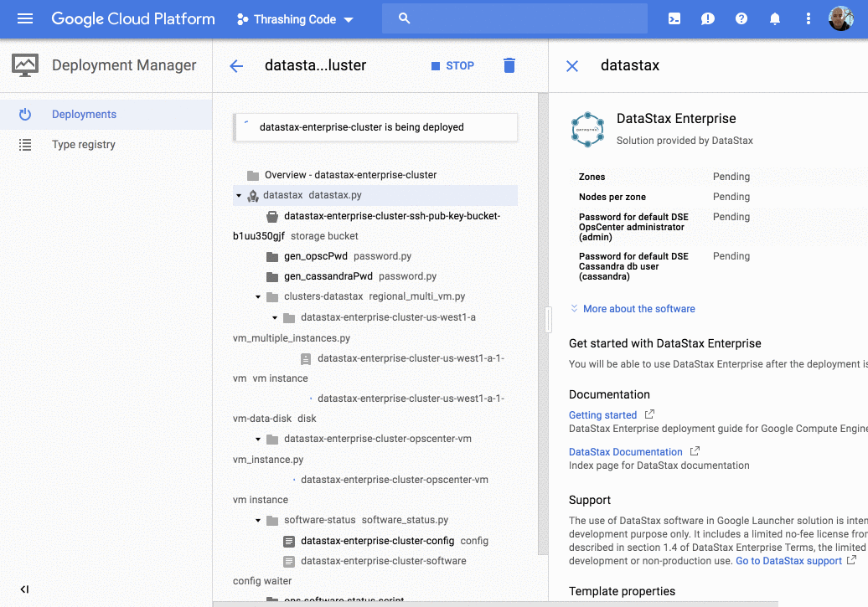The image size is (868, 607).
Task: Close the datastax details panel
Action: tap(572, 66)
